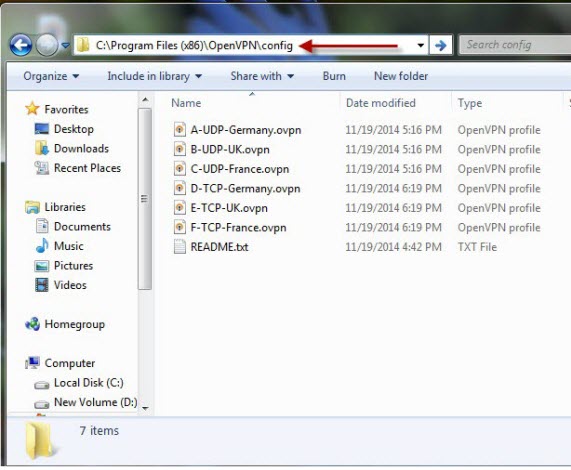
Task: Open the Organize menu
Action: click(x=51, y=76)
